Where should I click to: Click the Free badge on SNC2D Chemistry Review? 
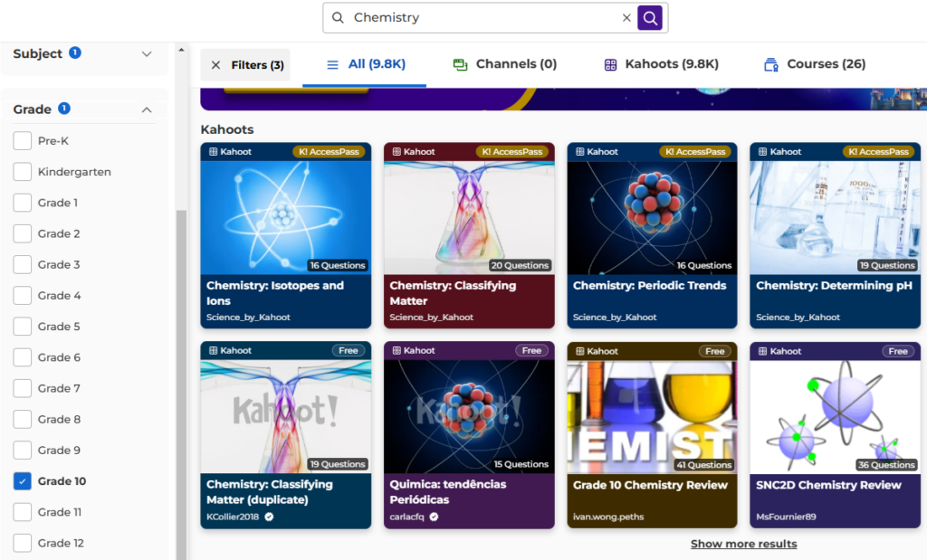point(898,352)
